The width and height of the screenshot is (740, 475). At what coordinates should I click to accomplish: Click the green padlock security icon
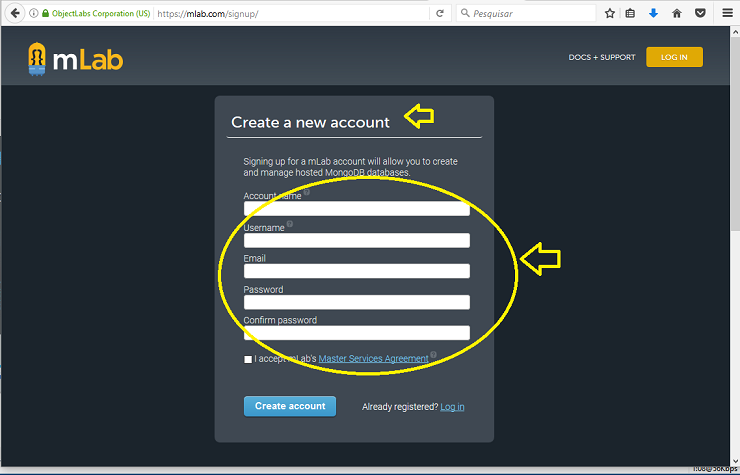click(x=46, y=13)
